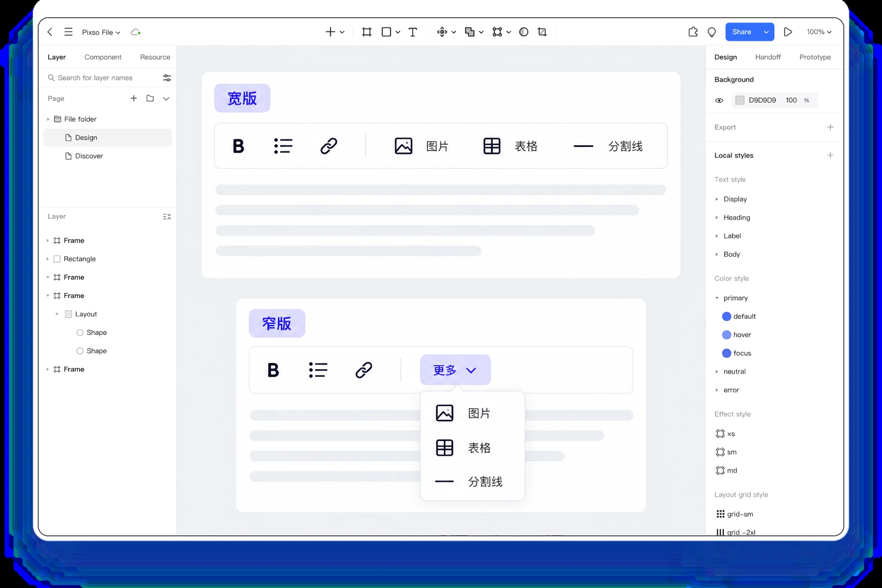Image resolution: width=882 pixels, height=588 pixels.
Task: Expand the neutral color style group
Action: point(717,372)
